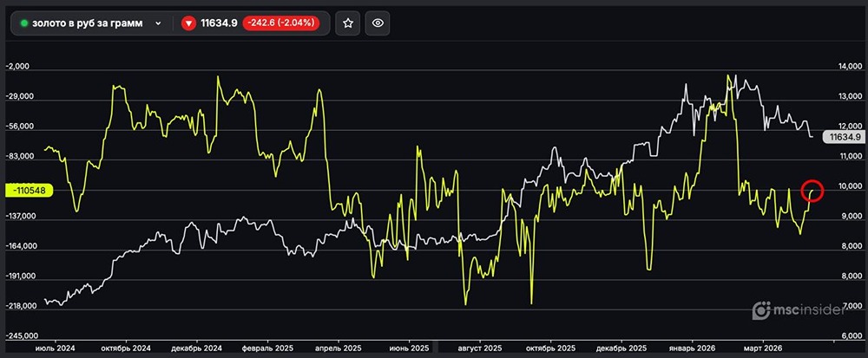Click the 11634.9 price tag on right axis
The height and width of the screenshot is (358, 868).
coord(844,137)
